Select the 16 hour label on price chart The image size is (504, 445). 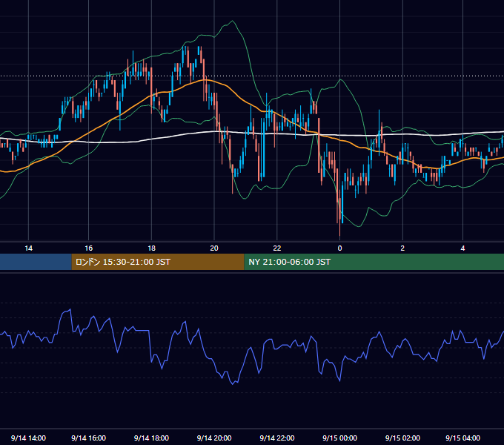click(x=89, y=248)
